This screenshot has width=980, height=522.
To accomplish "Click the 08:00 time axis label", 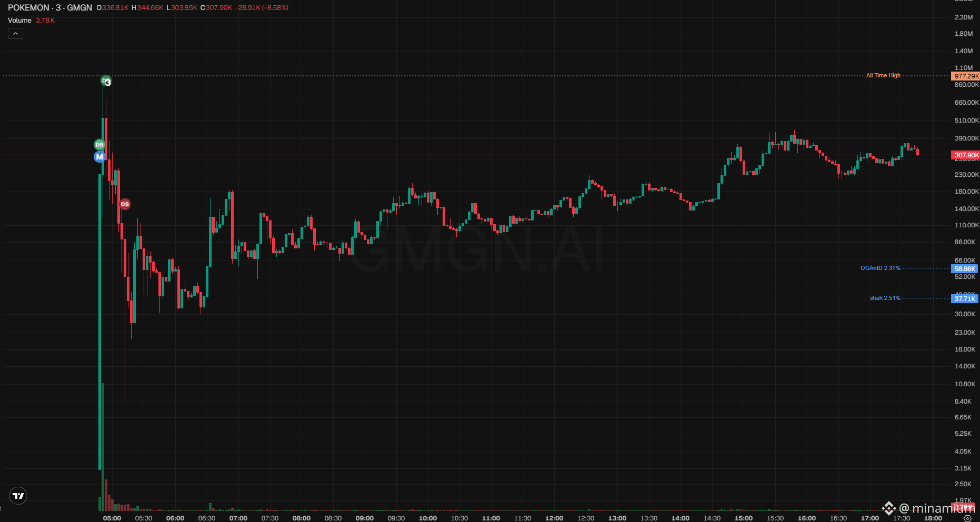I will click(x=302, y=518).
